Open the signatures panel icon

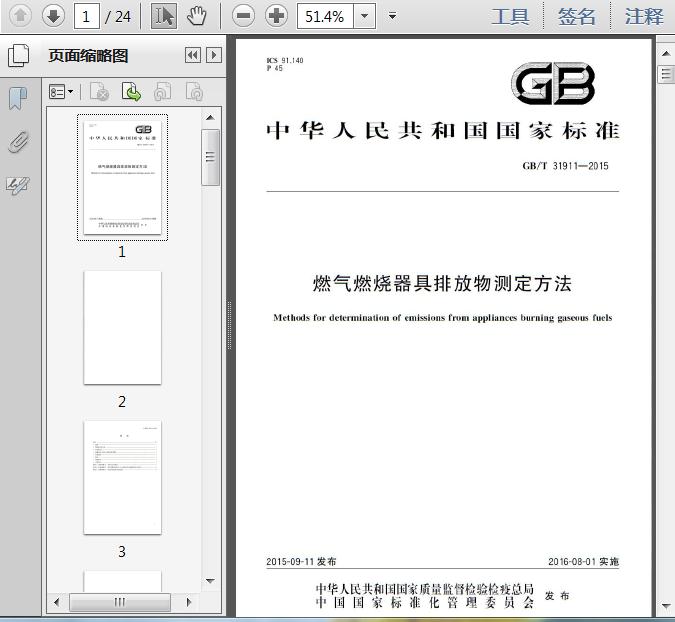pyautogui.click(x=18, y=186)
